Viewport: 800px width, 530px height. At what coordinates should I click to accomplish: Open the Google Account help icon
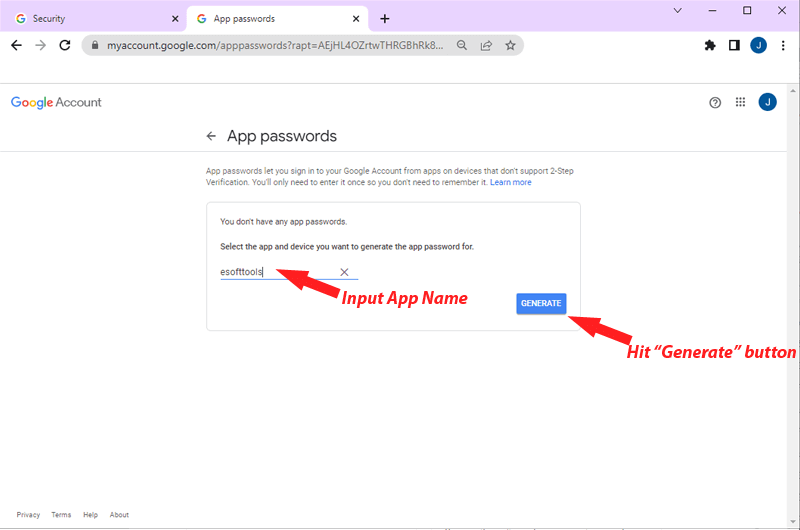pyautogui.click(x=715, y=102)
